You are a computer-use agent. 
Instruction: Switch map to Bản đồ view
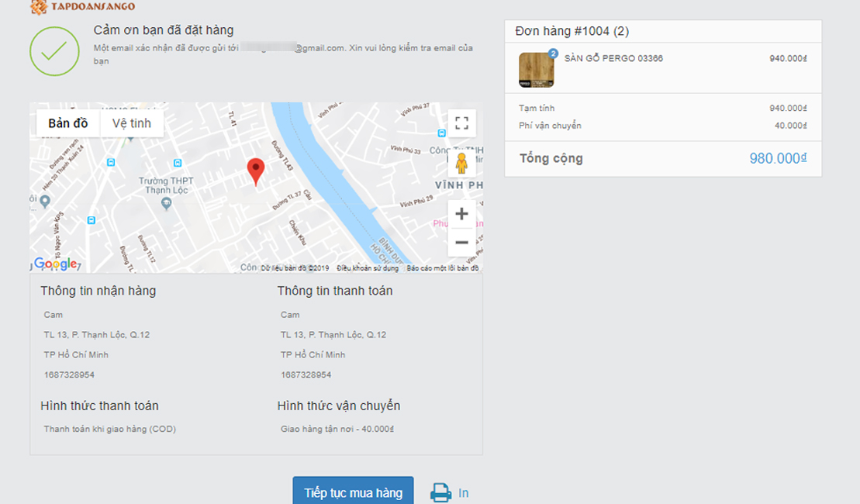[68, 123]
